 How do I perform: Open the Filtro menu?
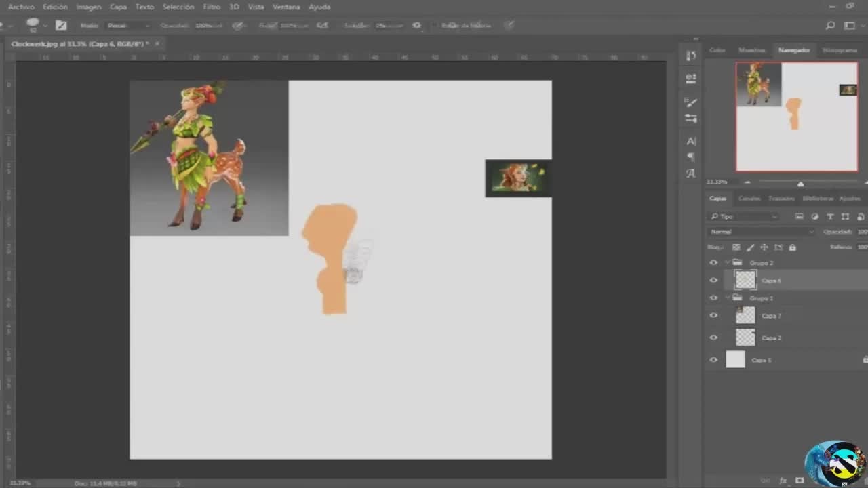(x=212, y=7)
